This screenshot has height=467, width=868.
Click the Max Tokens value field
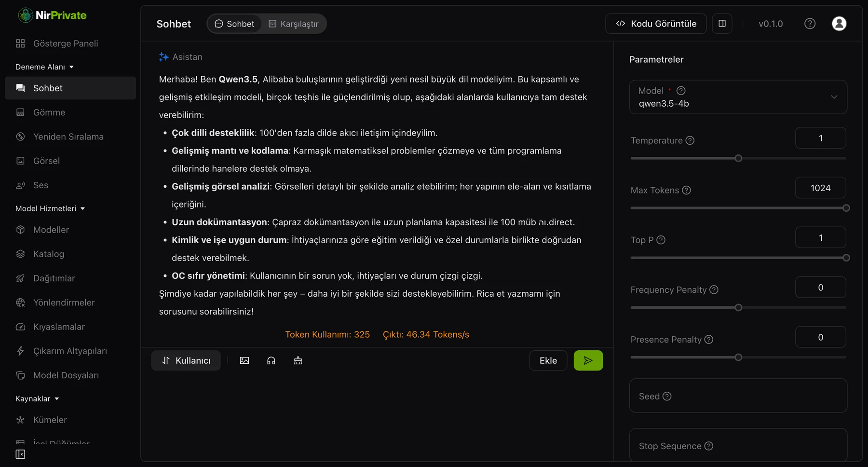[x=821, y=188]
